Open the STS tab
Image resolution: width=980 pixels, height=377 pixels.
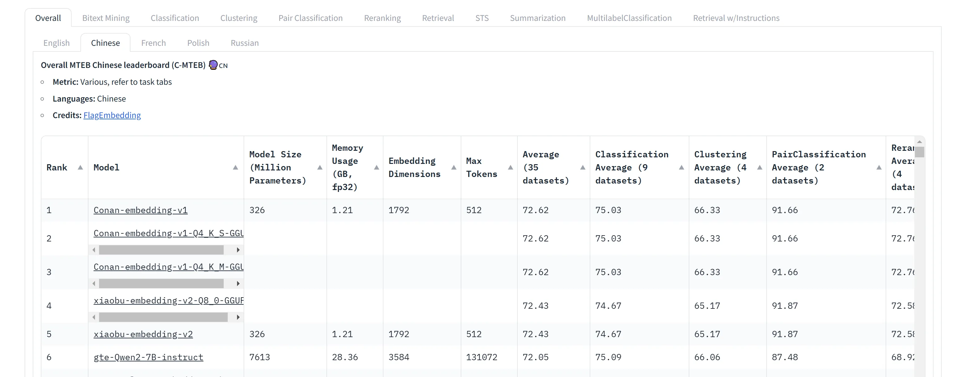[482, 18]
